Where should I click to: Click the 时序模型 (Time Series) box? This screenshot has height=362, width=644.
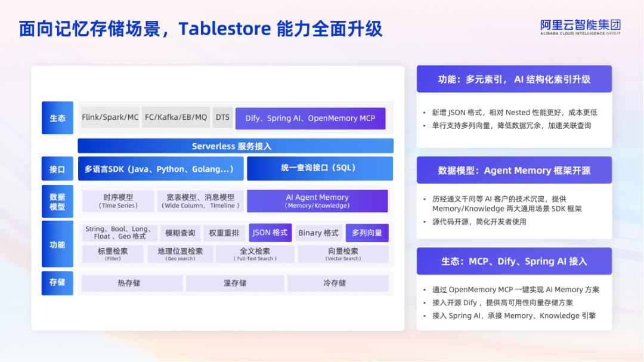tap(118, 201)
